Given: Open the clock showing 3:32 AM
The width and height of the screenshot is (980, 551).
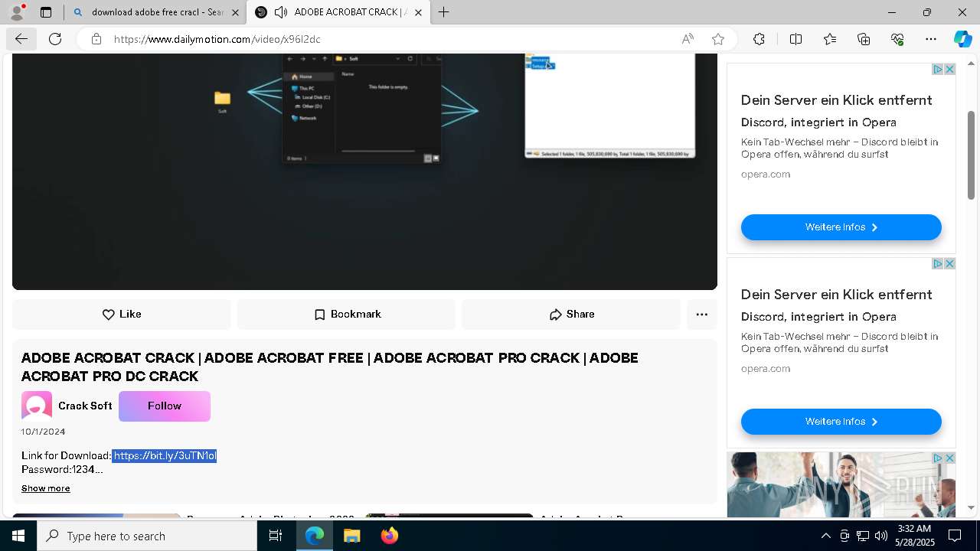Looking at the screenshot, I should click(914, 536).
